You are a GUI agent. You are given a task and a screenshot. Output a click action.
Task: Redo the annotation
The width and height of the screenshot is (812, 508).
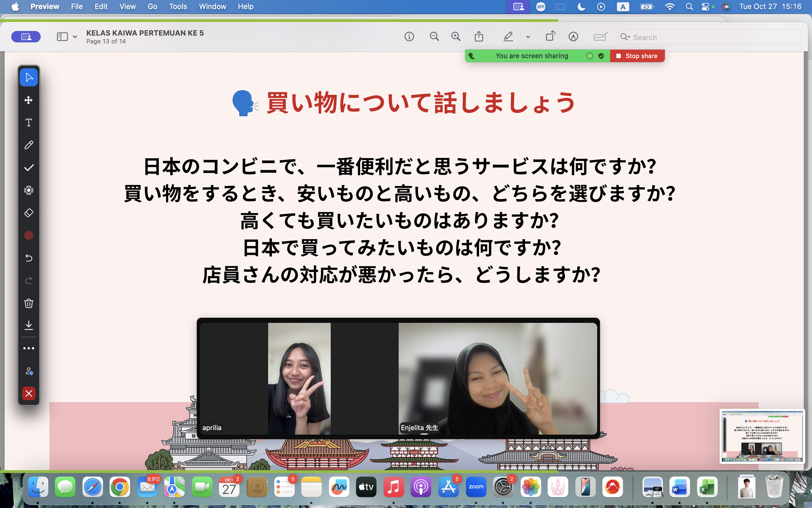point(29,280)
